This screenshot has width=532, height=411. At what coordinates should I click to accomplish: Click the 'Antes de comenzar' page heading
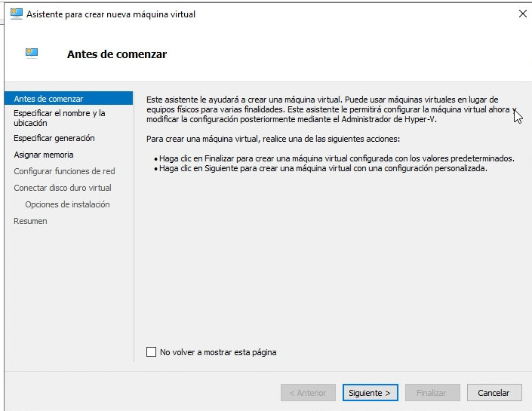click(x=117, y=54)
